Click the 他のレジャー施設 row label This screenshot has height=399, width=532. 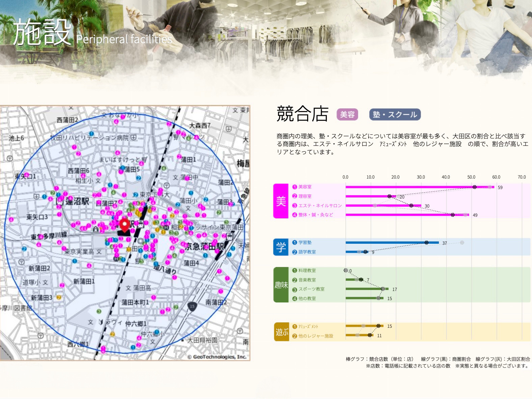(315, 336)
